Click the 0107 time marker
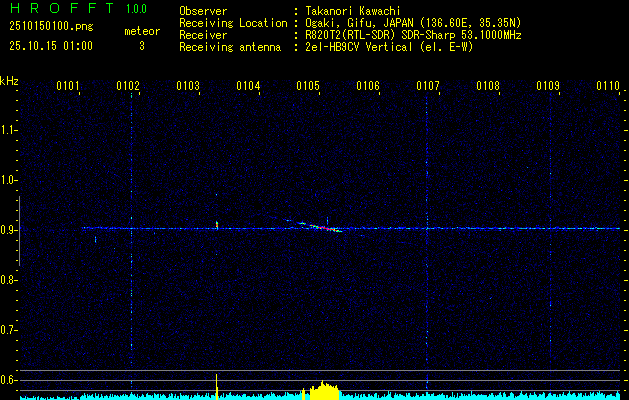The width and height of the screenshot is (629, 400). click(x=428, y=86)
